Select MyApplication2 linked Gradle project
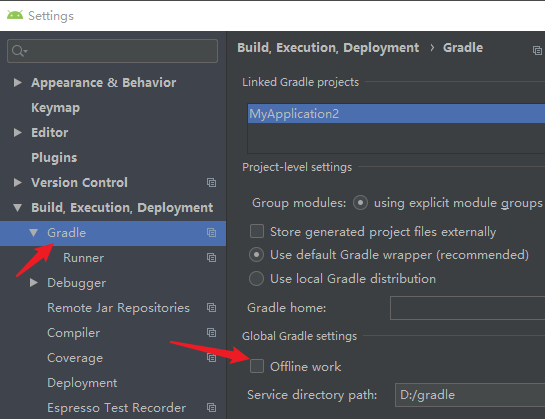 click(396, 114)
